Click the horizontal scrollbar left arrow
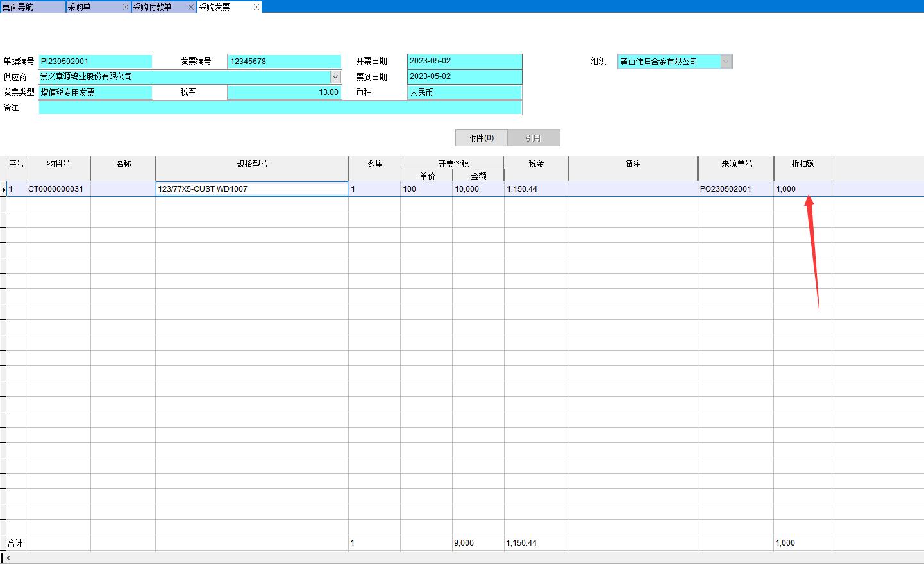The height and width of the screenshot is (575, 924). click(x=8, y=558)
